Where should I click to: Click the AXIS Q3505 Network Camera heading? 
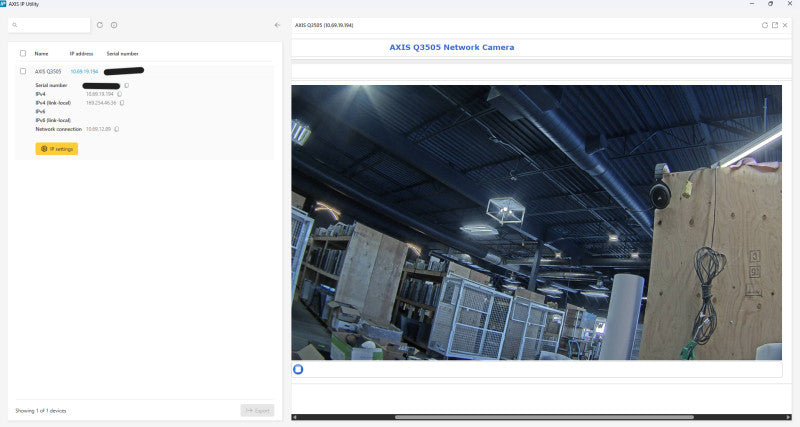452,47
